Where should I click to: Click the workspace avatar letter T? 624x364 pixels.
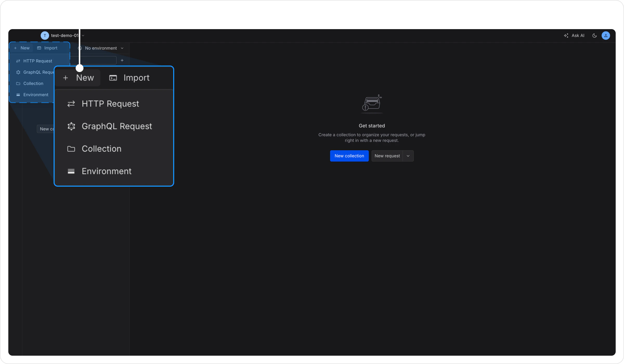[x=45, y=36]
